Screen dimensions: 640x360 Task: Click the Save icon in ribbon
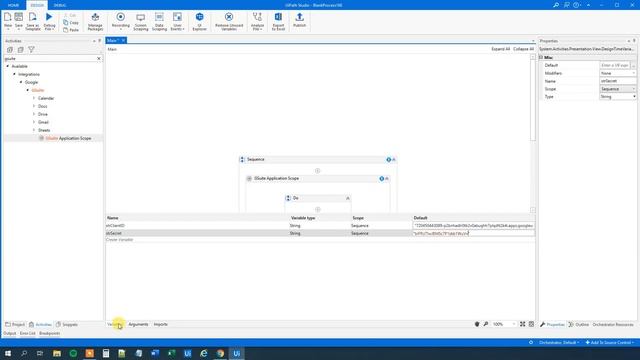[19, 17]
